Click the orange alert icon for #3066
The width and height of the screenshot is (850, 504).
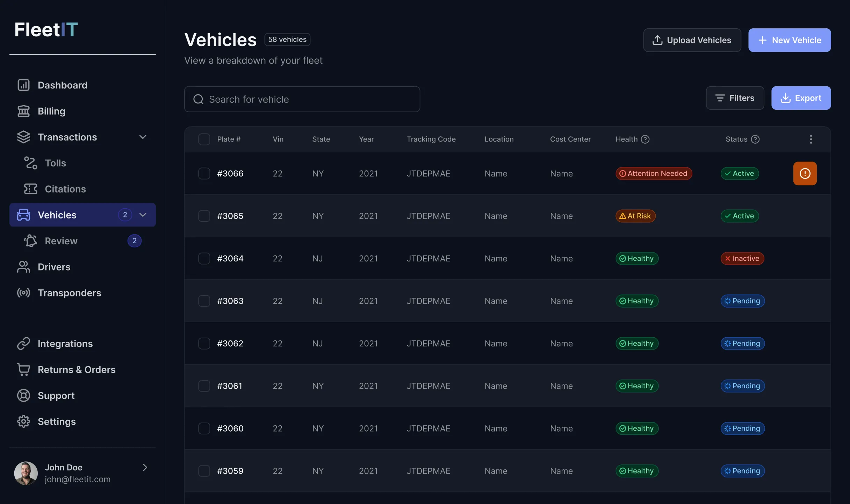805,173
